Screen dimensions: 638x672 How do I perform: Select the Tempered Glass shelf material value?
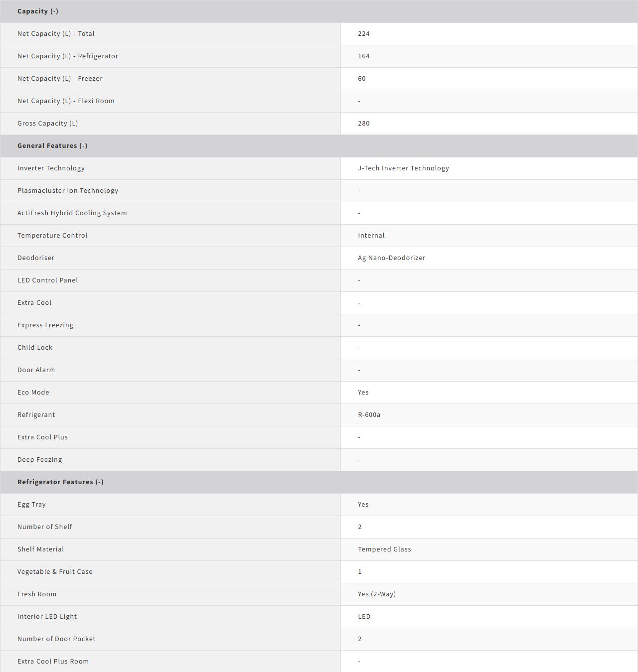(x=384, y=549)
